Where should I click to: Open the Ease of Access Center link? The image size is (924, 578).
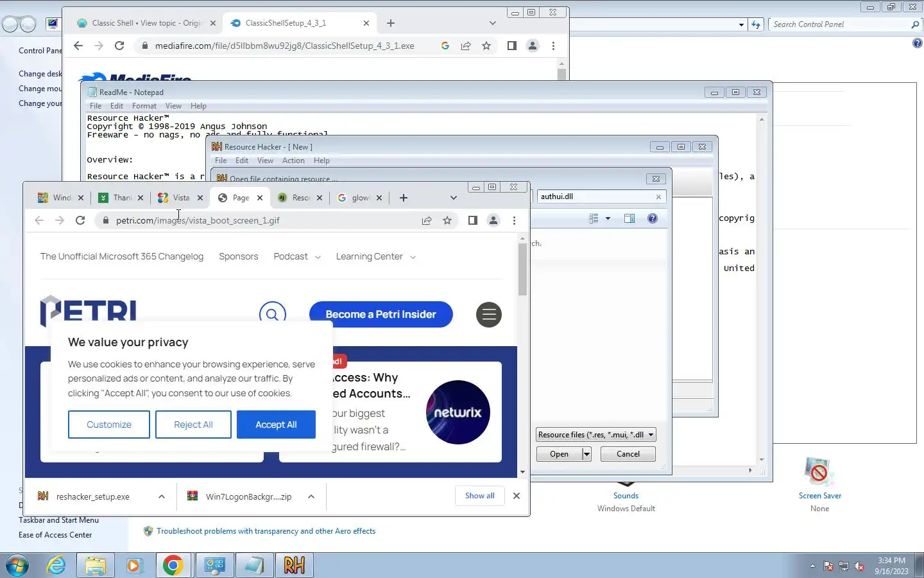tap(55, 535)
